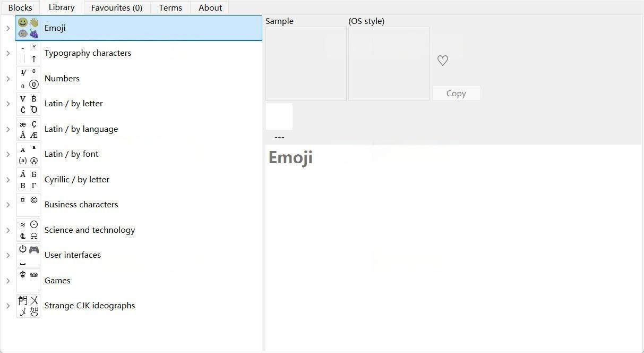Image resolution: width=644 pixels, height=353 pixels.
Task: Switch to the Blocks tab
Action: click(20, 7)
